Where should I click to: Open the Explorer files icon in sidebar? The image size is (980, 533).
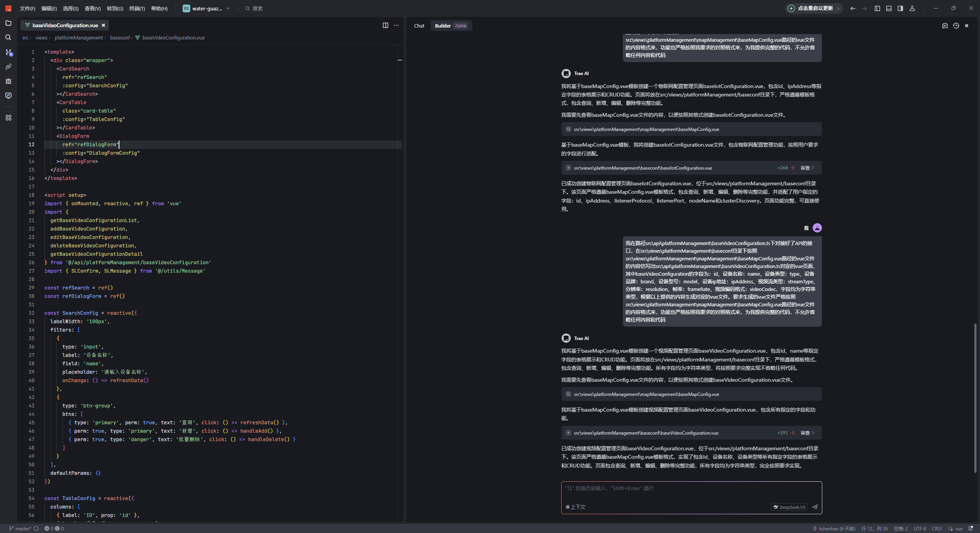tap(8, 23)
